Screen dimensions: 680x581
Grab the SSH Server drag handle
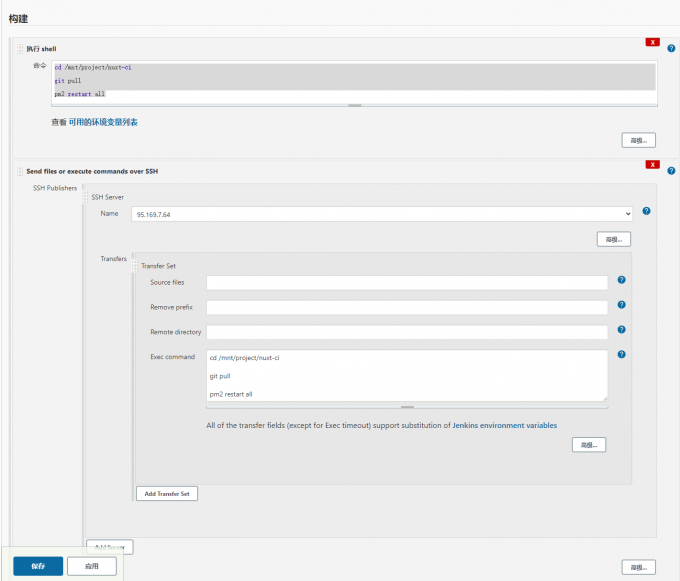point(85,197)
